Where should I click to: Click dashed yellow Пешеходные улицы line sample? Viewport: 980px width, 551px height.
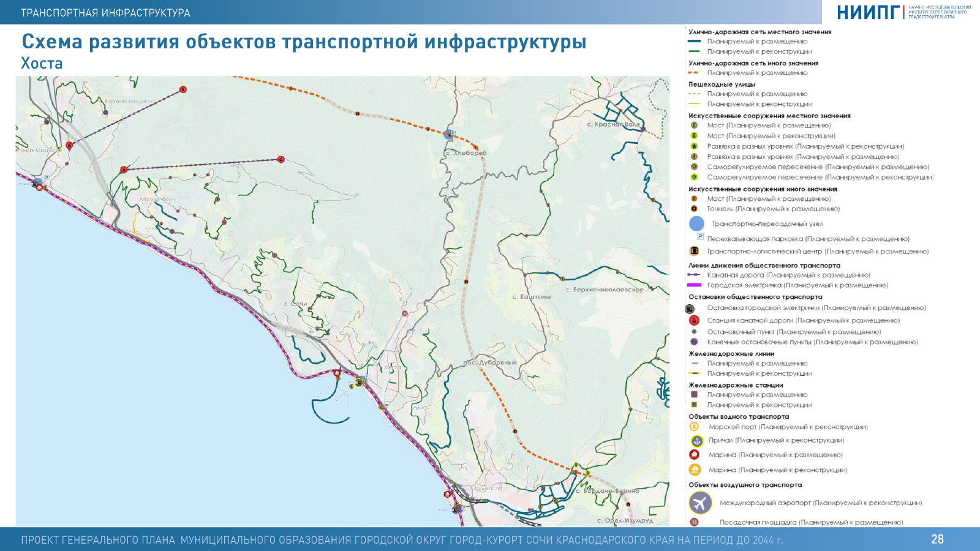tap(694, 94)
